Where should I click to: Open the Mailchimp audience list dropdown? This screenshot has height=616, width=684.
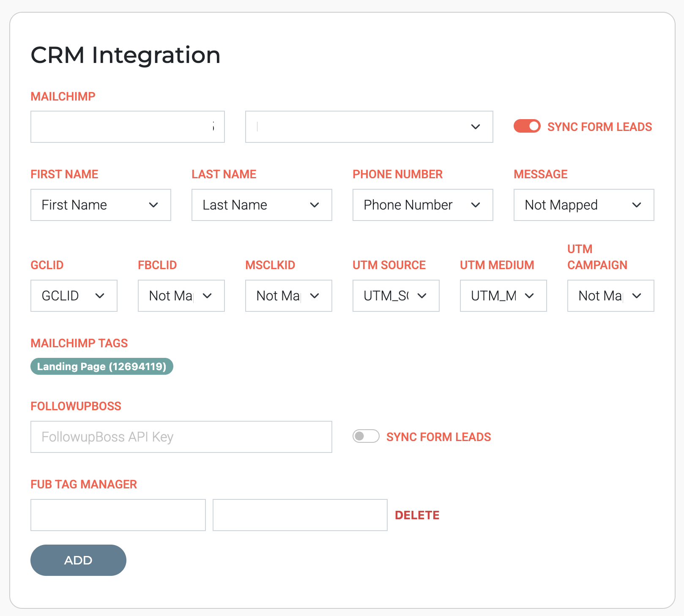pyautogui.click(x=369, y=127)
